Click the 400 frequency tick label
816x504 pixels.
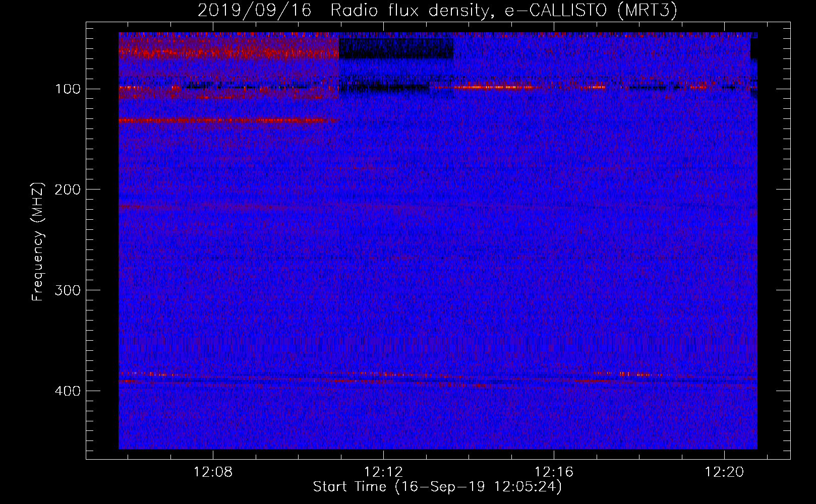(68, 391)
